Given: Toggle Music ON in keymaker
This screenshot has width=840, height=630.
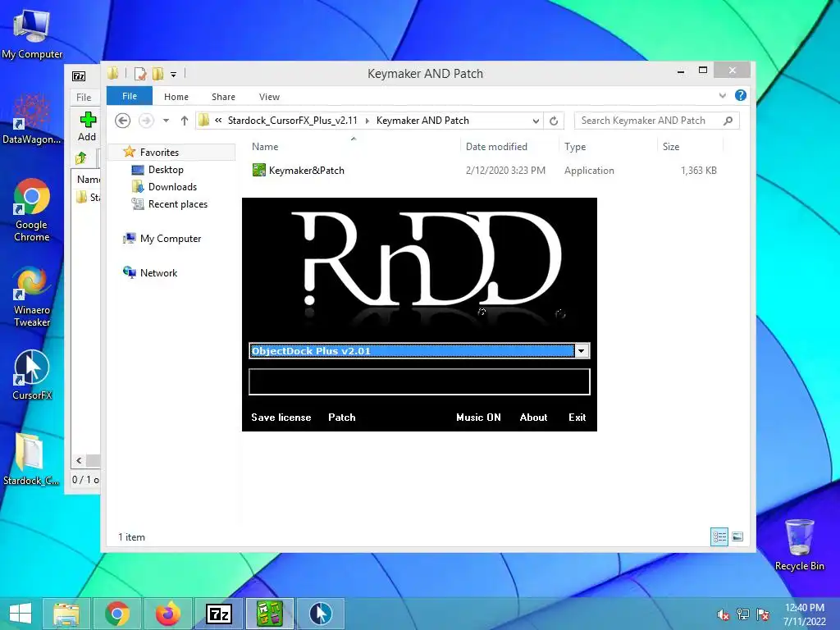Looking at the screenshot, I should [x=478, y=418].
